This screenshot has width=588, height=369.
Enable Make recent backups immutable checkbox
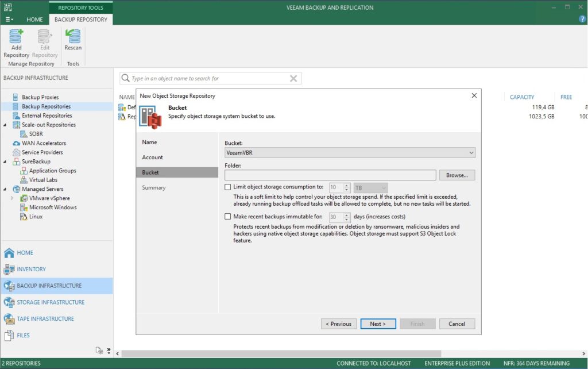(x=227, y=217)
